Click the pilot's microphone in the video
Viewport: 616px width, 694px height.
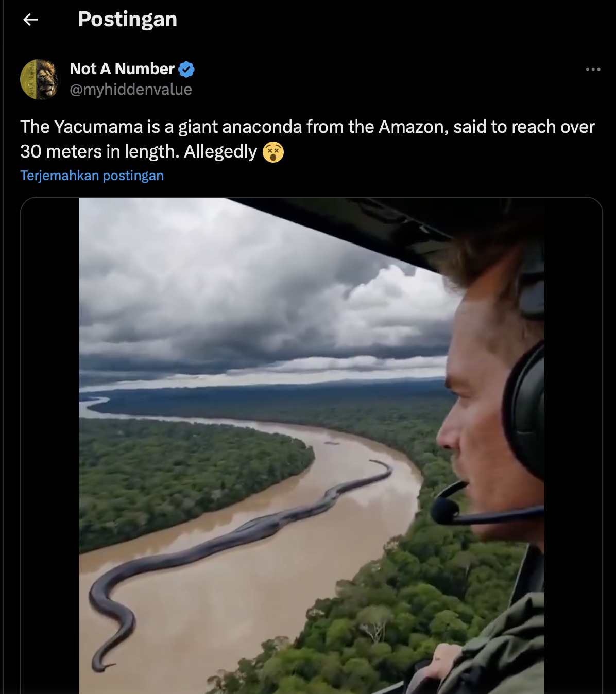[444, 510]
